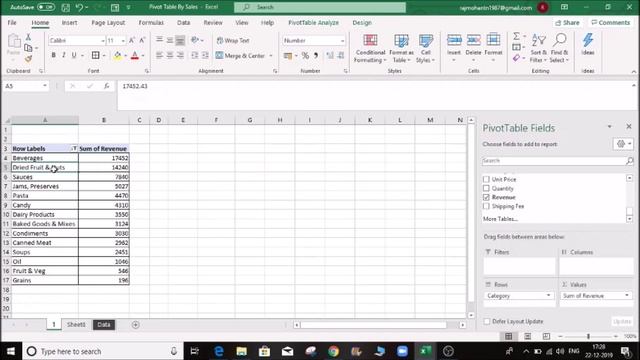Screen dimensions: 640x360
Task: Cut selection with scissors icon
Action: point(28,37)
